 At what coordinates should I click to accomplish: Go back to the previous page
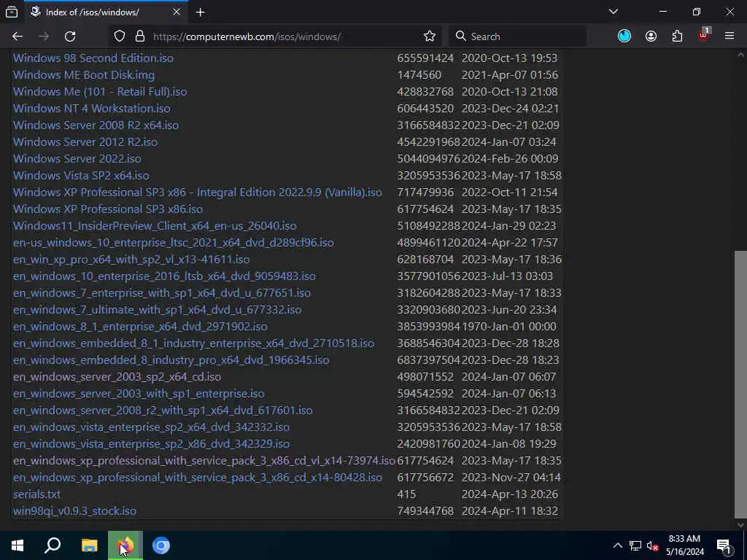coord(18,36)
